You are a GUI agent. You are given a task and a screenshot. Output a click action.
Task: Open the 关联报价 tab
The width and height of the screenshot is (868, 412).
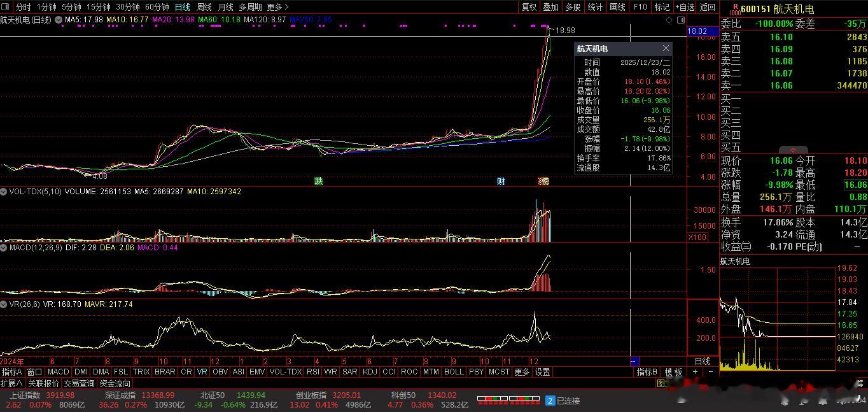point(43,383)
